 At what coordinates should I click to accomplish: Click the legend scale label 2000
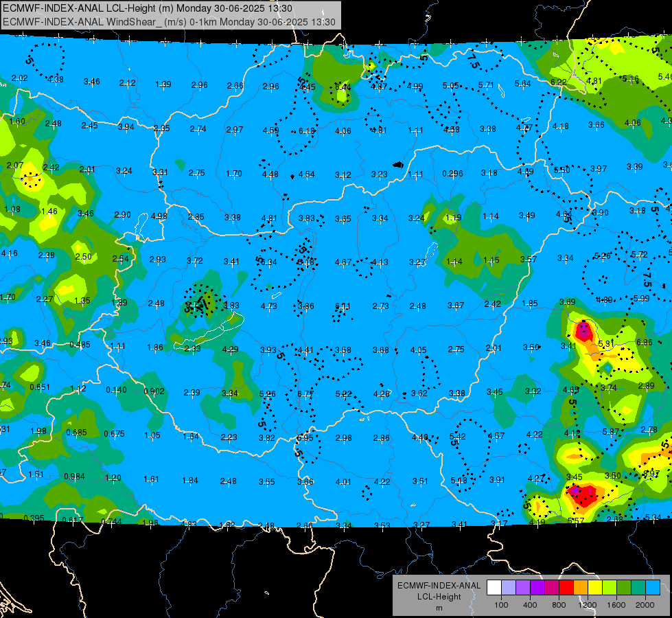click(645, 605)
